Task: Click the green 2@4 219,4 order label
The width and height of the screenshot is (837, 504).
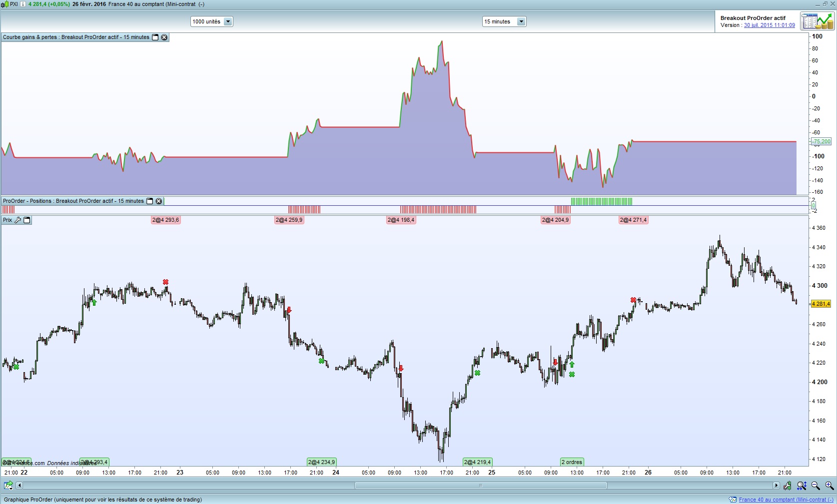Action: 478,462
